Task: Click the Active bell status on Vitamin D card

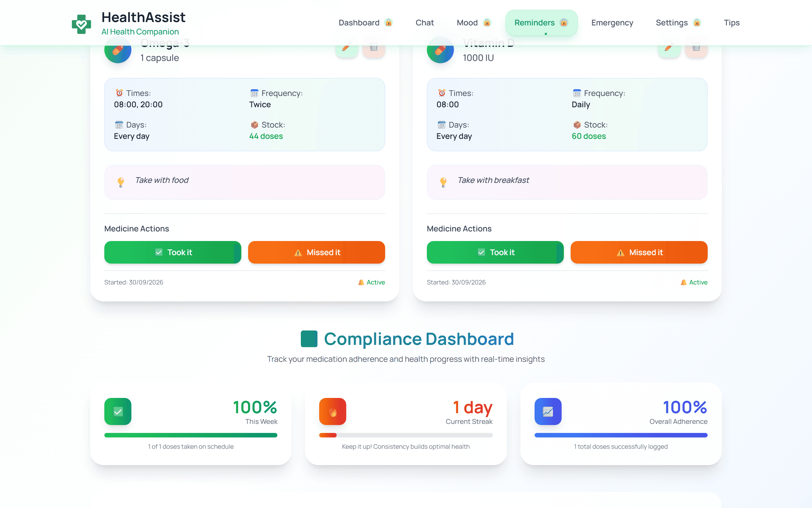Action: click(694, 282)
